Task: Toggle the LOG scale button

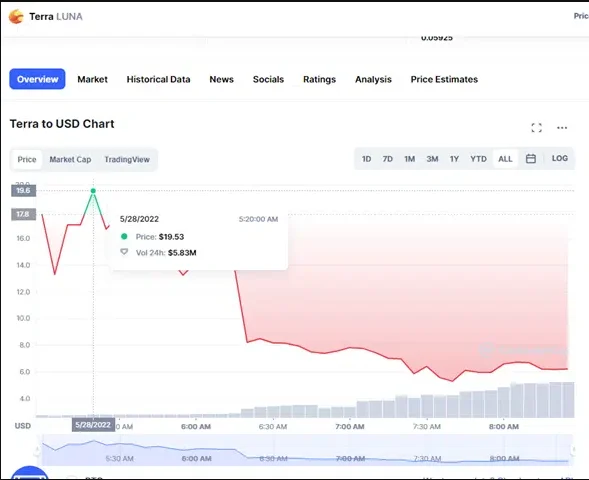Action: tap(559, 158)
